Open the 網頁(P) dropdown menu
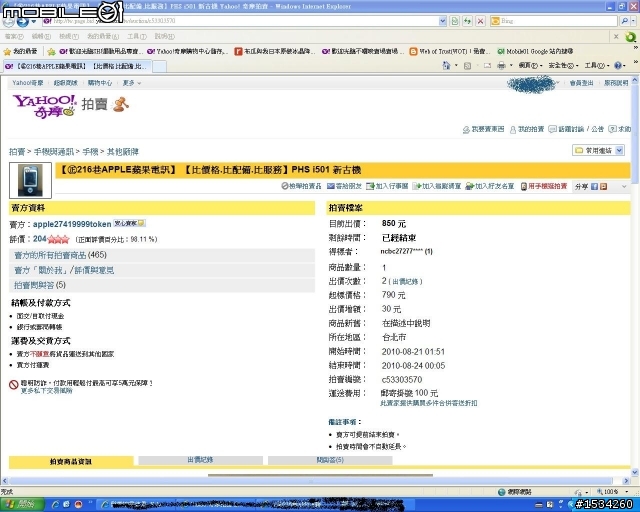Screen dimensions: 640x512 (530, 65)
